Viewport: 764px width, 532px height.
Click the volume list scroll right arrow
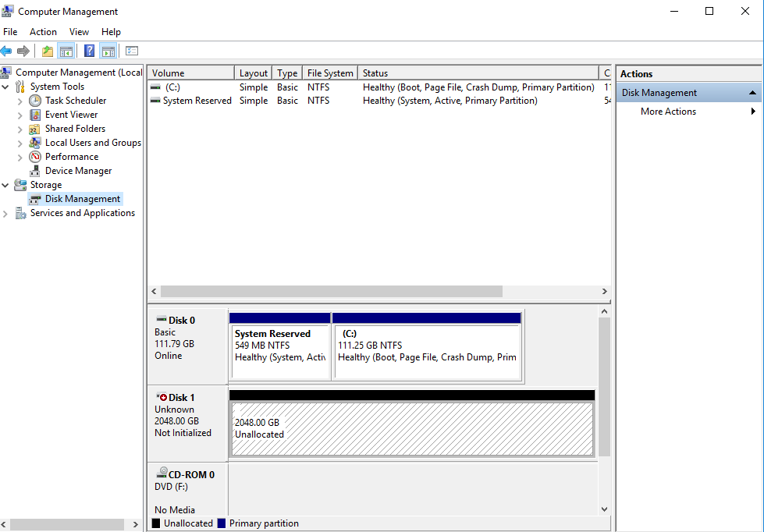pos(604,291)
